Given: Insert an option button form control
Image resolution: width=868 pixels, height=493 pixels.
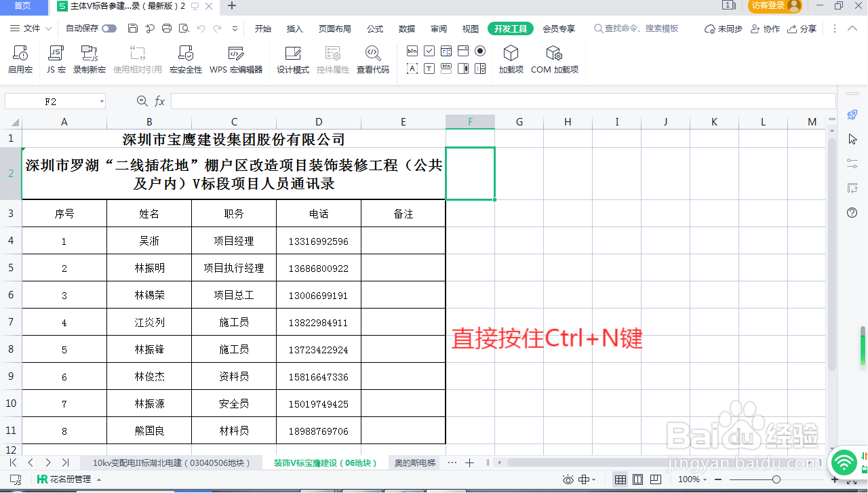Looking at the screenshot, I should click(x=481, y=50).
